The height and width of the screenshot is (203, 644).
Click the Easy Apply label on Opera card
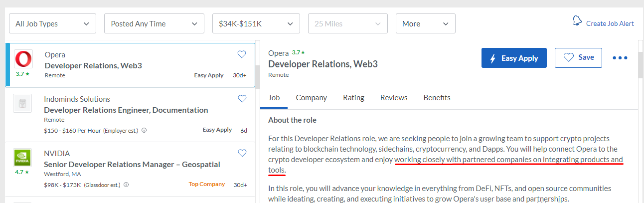tap(208, 75)
